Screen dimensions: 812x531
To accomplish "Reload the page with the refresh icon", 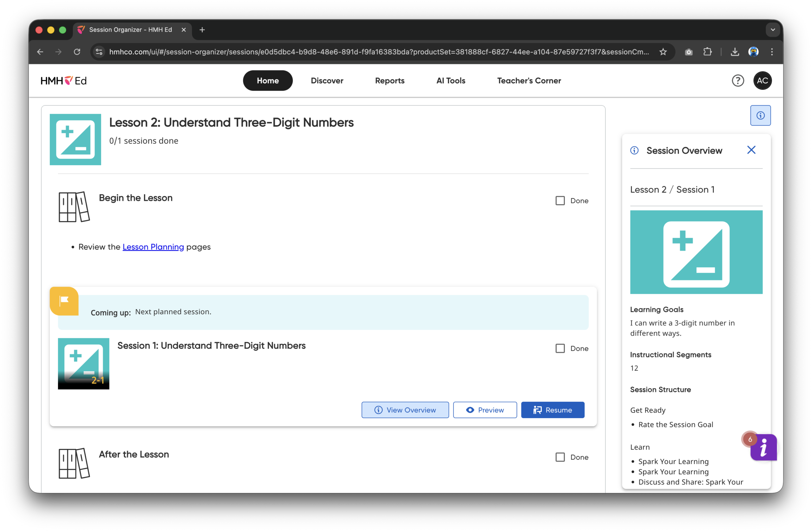I will (77, 52).
